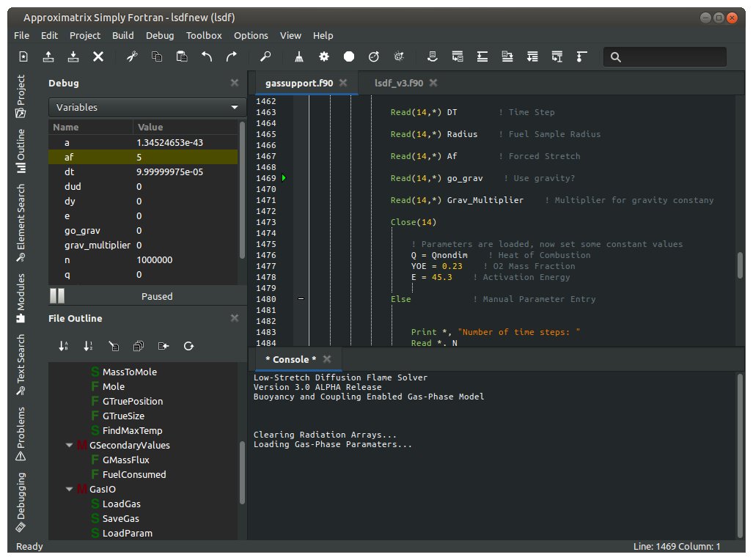753x560 pixels.
Task: Select the LoadParam subroutine in outline
Action: tap(128, 533)
